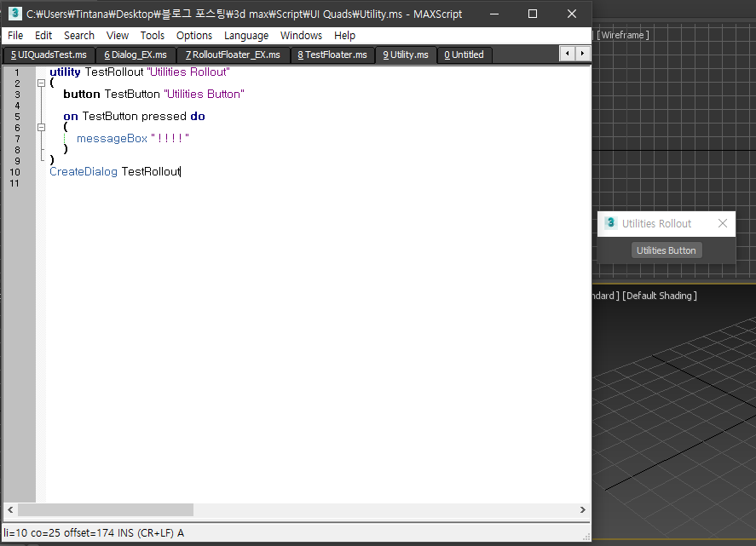The image size is (756, 546).
Task: Click the 'button' keyword on line 3
Action: [x=82, y=94]
